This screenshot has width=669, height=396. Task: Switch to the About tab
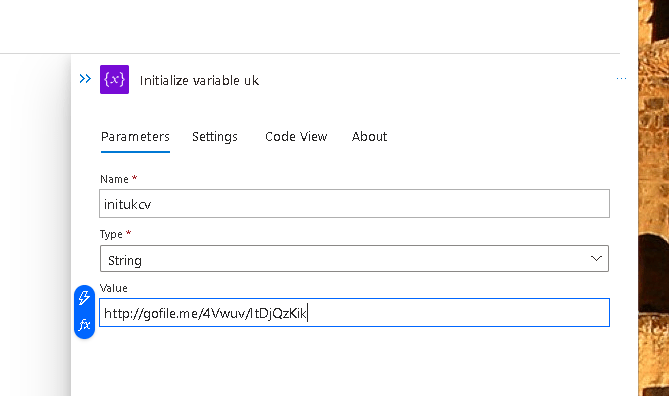pos(369,137)
